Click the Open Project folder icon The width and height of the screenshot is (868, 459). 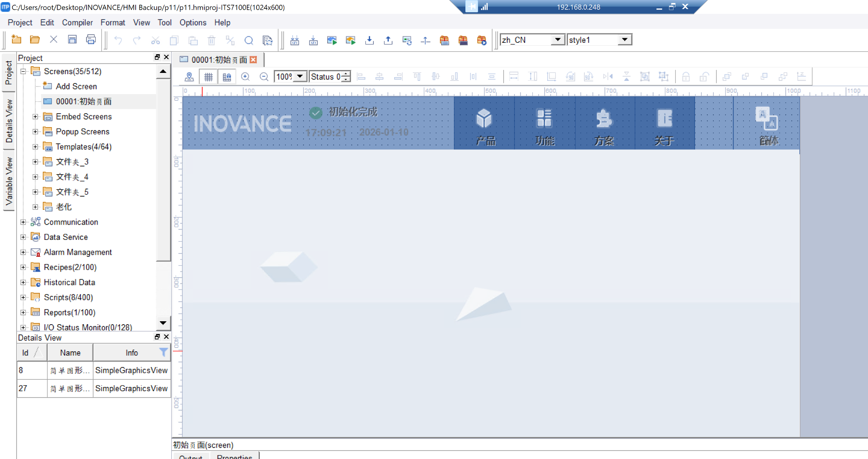[35, 40]
